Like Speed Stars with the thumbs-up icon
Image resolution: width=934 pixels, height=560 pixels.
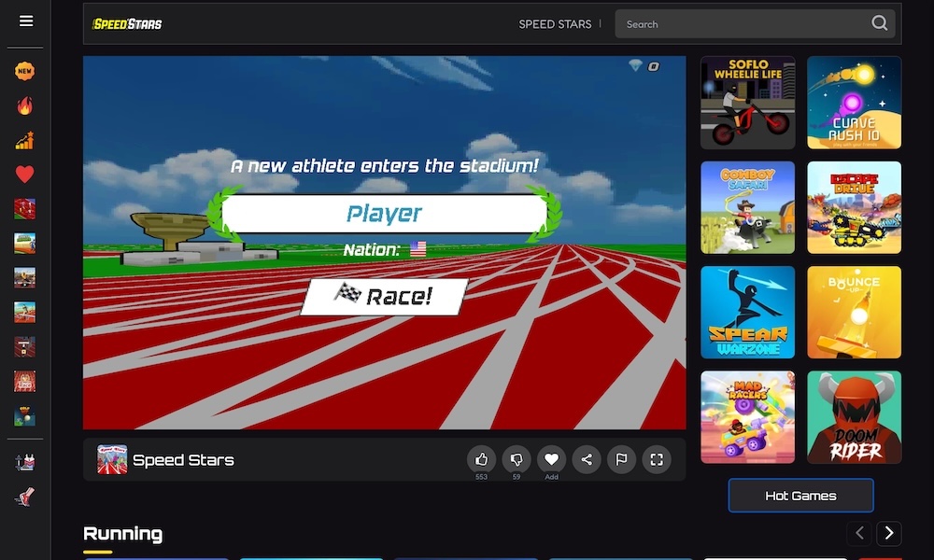[481, 459]
